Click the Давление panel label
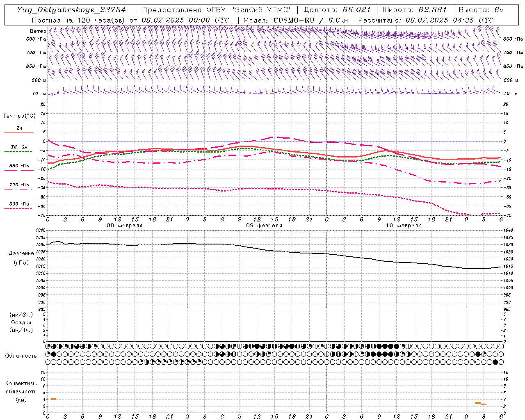Image resolution: width=525 pixels, height=420 pixels. tap(21, 253)
